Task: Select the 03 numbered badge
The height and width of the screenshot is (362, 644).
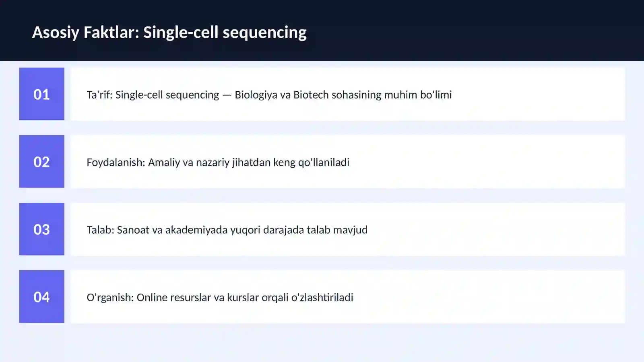Action: click(42, 229)
